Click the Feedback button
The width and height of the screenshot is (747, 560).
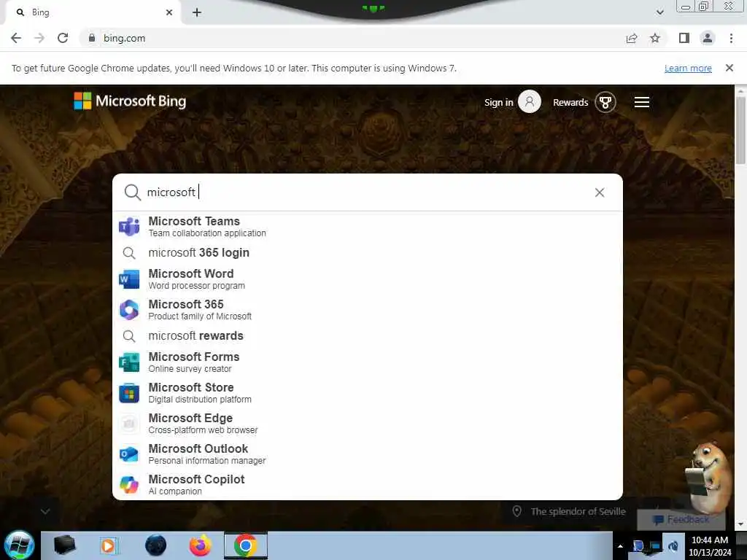coord(681,519)
